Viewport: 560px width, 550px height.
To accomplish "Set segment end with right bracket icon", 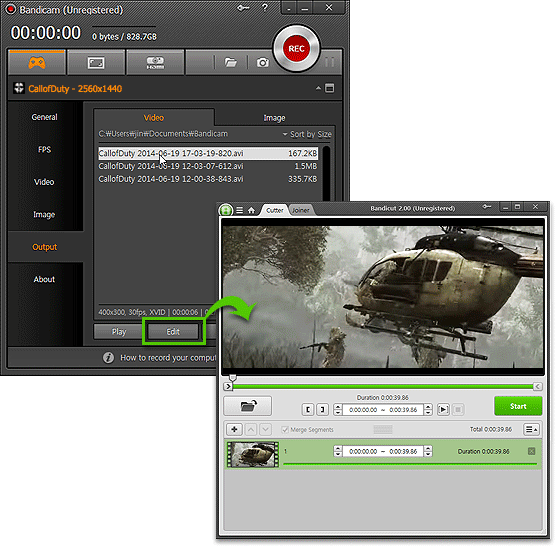I will (322, 410).
